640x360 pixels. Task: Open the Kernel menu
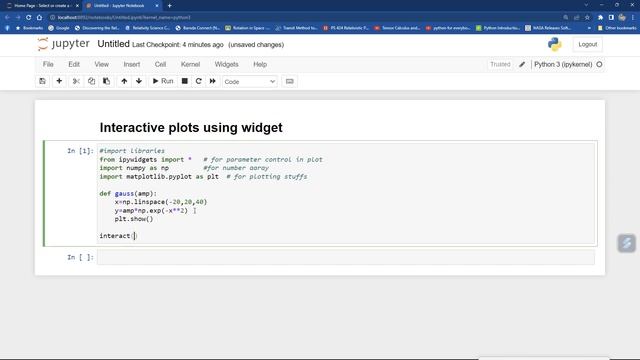pyautogui.click(x=190, y=64)
